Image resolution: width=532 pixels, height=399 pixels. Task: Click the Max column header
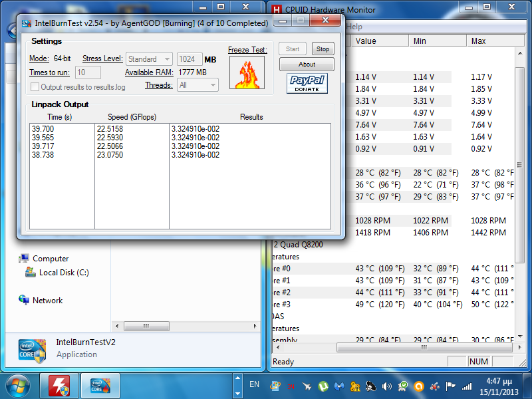pyautogui.click(x=495, y=41)
